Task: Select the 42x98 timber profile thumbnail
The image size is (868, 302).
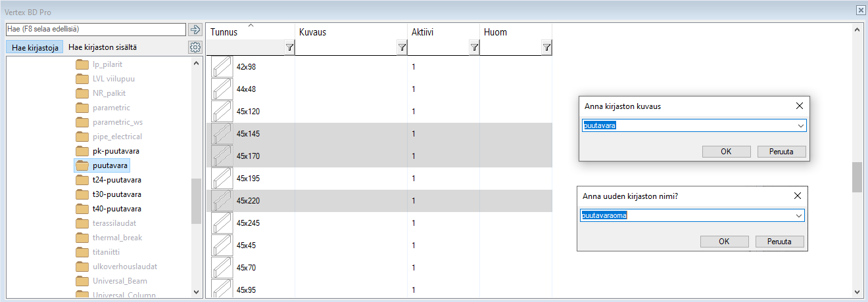Action: [x=222, y=67]
